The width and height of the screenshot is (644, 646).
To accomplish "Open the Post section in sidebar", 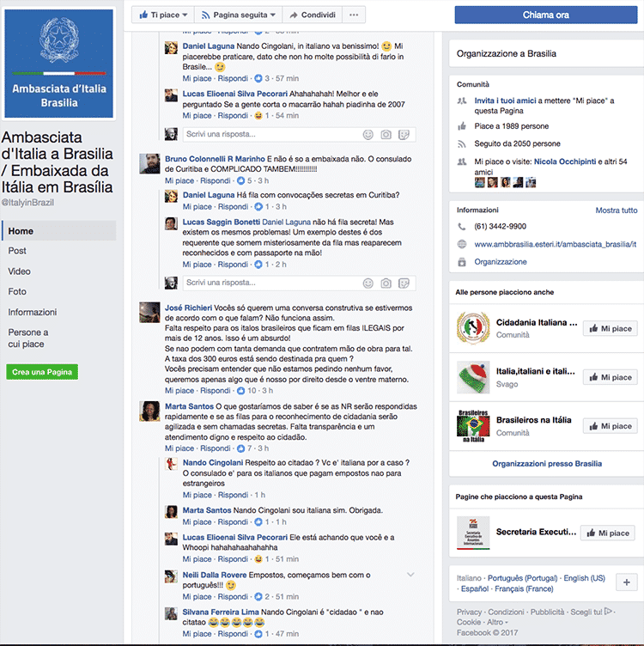I will [x=17, y=251].
